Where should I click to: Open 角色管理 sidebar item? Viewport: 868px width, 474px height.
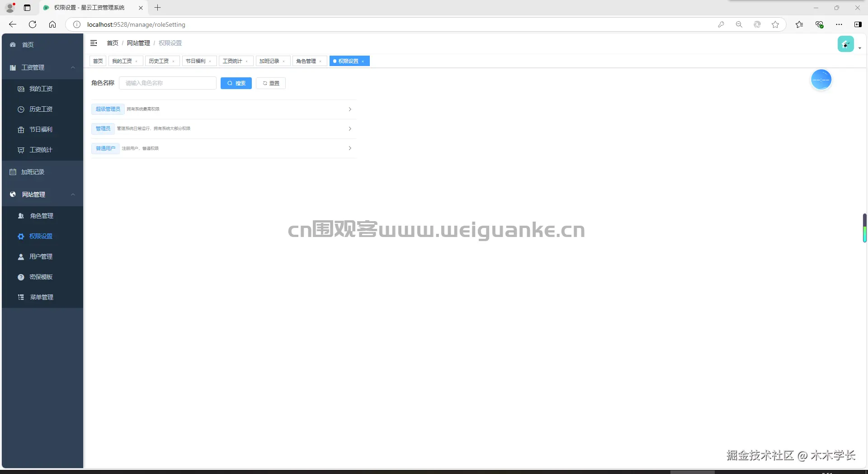click(x=42, y=216)
